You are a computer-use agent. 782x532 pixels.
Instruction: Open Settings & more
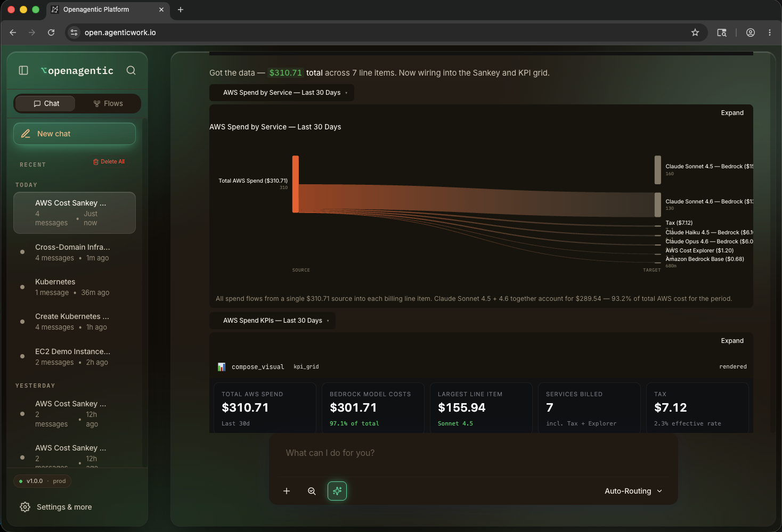pos(56,507)
